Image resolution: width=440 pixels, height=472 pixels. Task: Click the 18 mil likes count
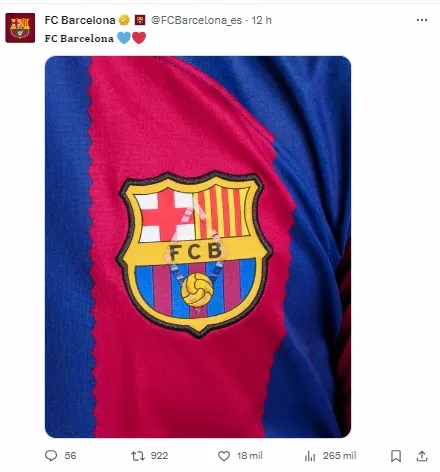pyautogui.click(x=249, y=456)
